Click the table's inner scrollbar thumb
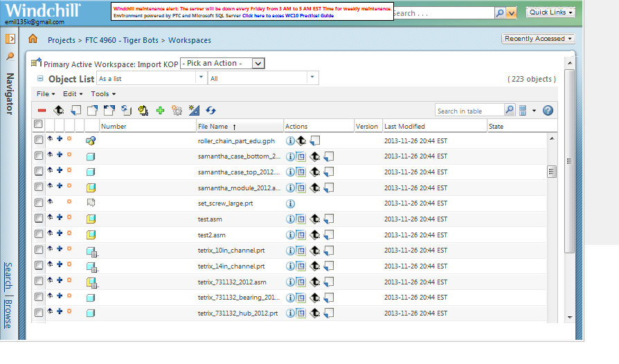619x364 pixels. click(552, 172)
